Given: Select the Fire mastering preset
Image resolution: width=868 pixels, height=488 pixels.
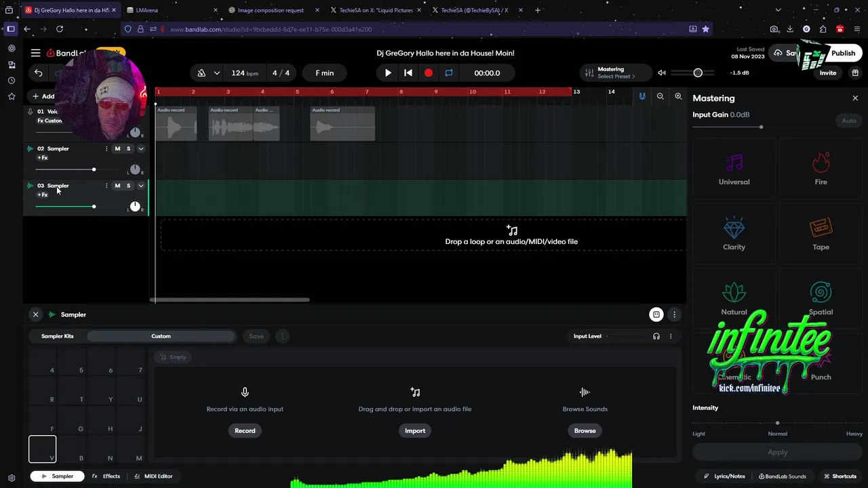Looking at the screenshot, I should click(x=821, y=167).
